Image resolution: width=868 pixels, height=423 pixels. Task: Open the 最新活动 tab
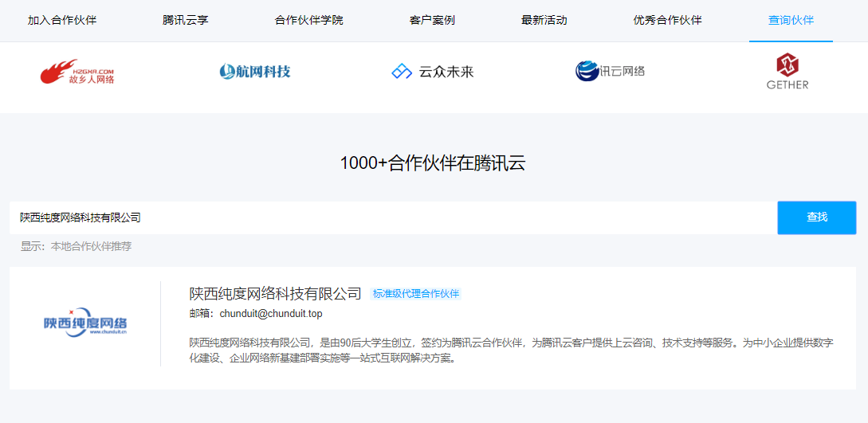(544, 21)
